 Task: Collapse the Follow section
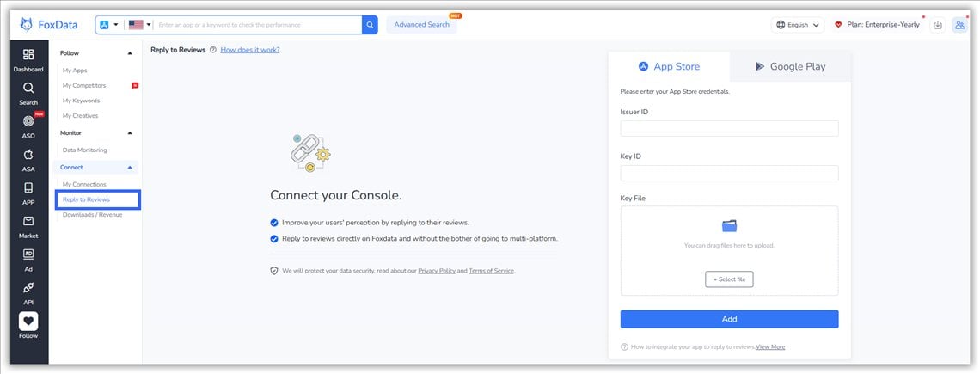130,54
